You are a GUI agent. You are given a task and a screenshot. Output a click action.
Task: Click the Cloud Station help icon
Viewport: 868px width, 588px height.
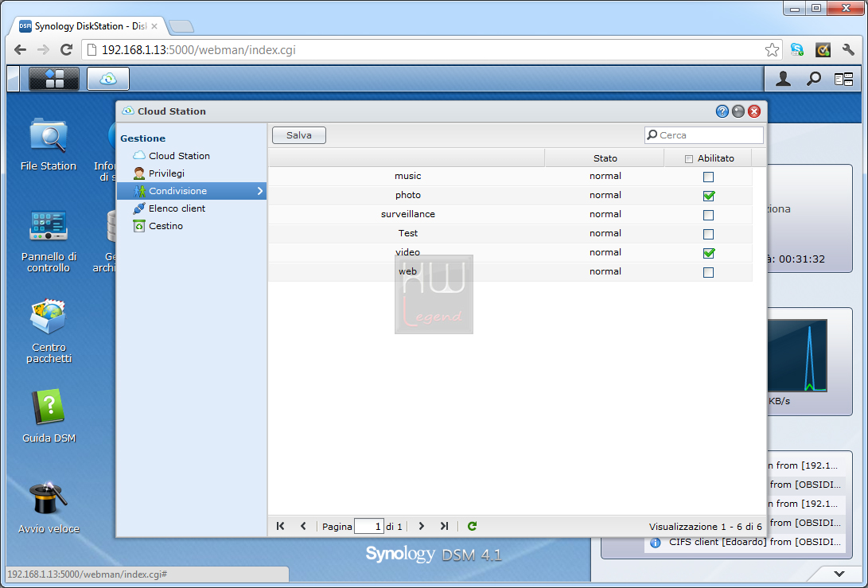tap(722, 111)
